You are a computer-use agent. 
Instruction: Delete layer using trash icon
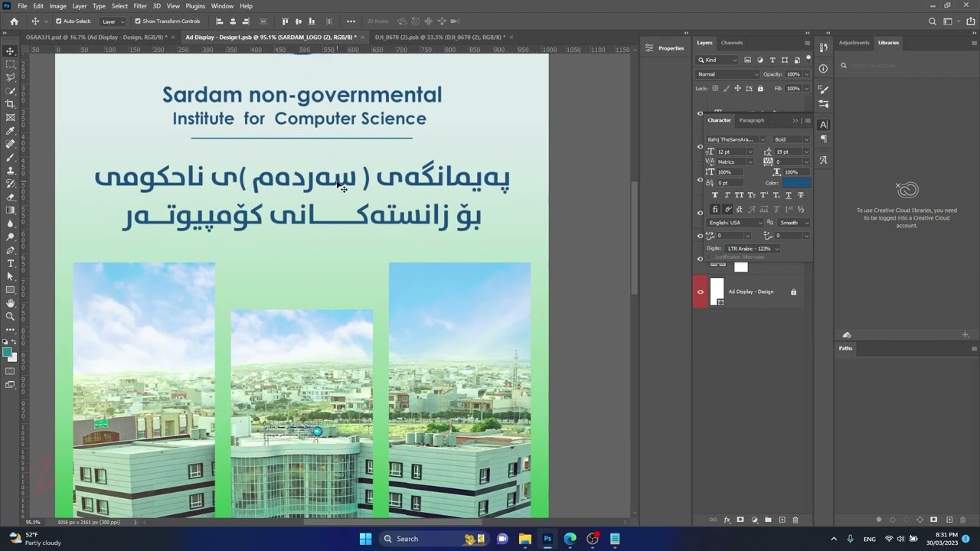(795, 520)
